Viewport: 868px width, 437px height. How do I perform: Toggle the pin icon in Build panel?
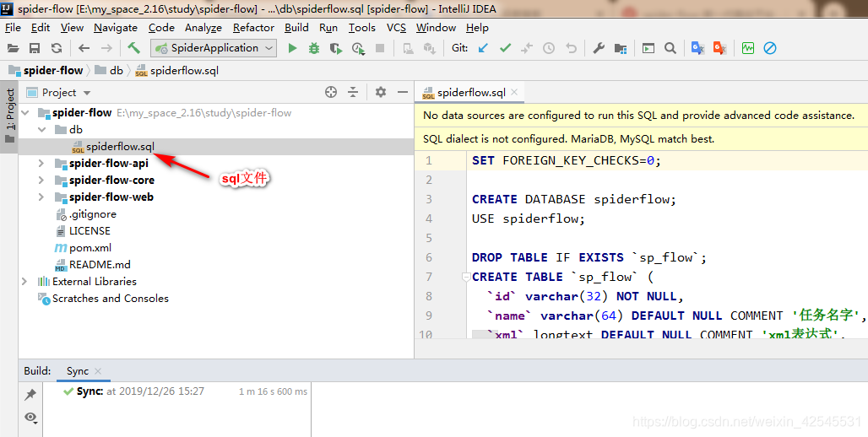30,394
